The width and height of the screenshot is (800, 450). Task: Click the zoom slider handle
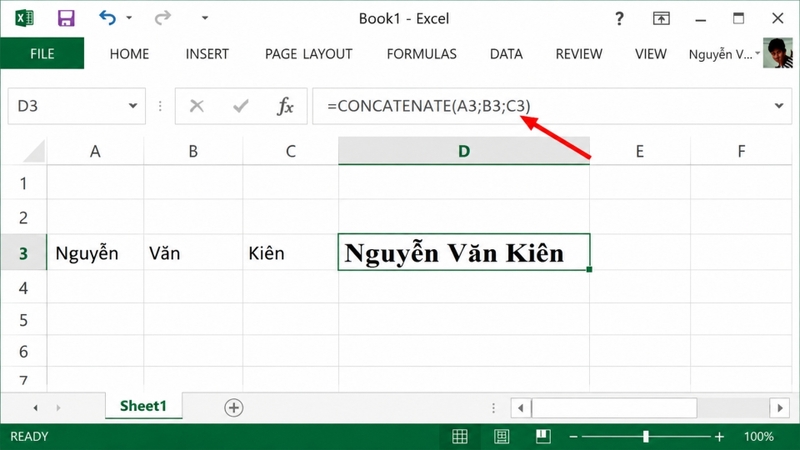click(646, 437)
